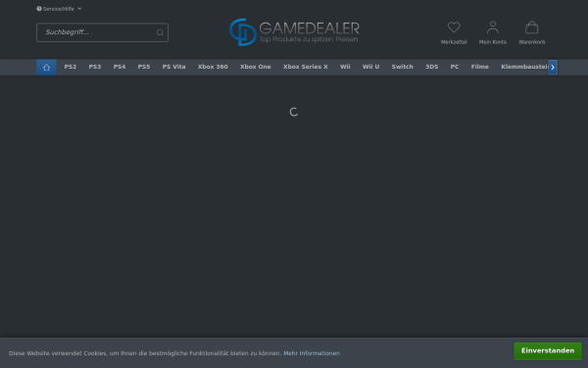This screenshot has width=588, height=368.
Task: Go to the home icon in navigation
Action: (46, 67)
